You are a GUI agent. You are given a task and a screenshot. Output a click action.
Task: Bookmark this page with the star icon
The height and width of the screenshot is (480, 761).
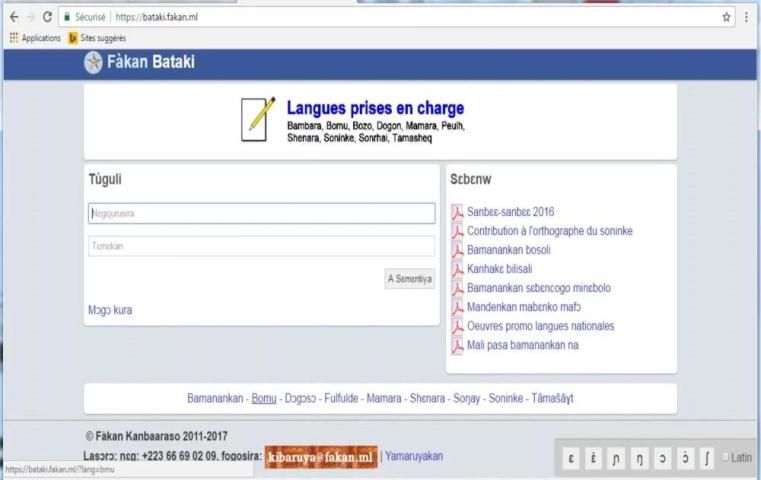click(726, 18)
